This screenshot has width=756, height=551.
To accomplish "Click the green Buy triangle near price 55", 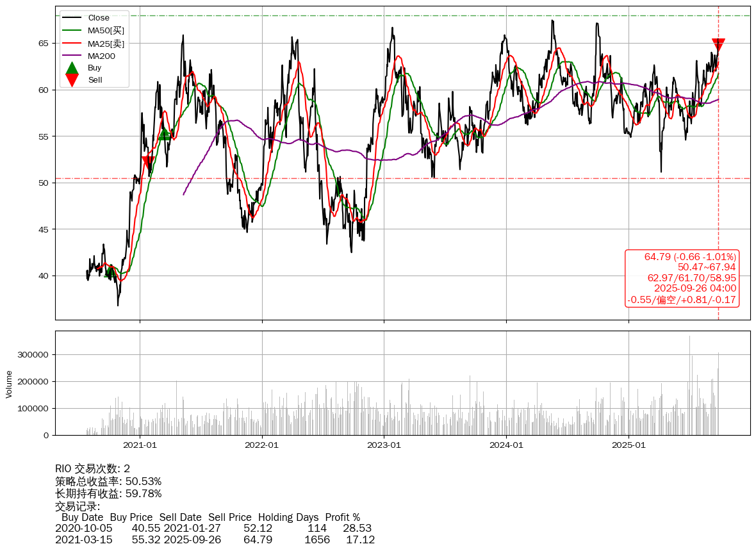I will pos(164,133).
